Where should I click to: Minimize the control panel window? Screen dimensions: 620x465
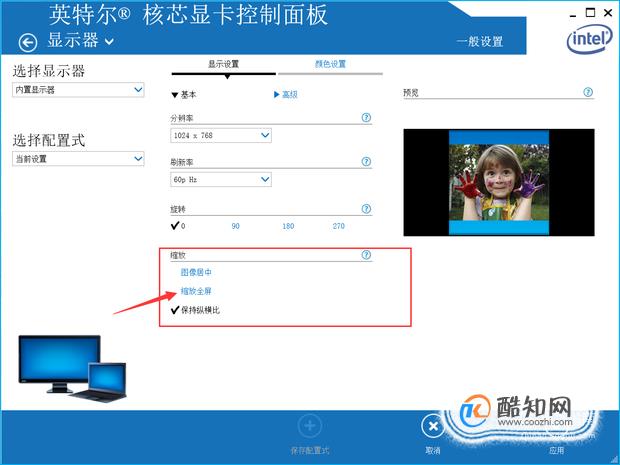[x=573, y=14]
